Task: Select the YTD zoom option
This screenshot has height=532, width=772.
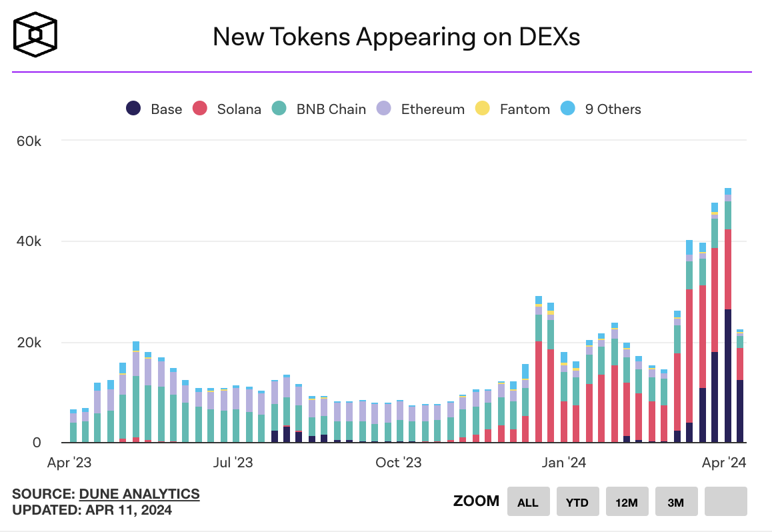Action: click(577, 501)
